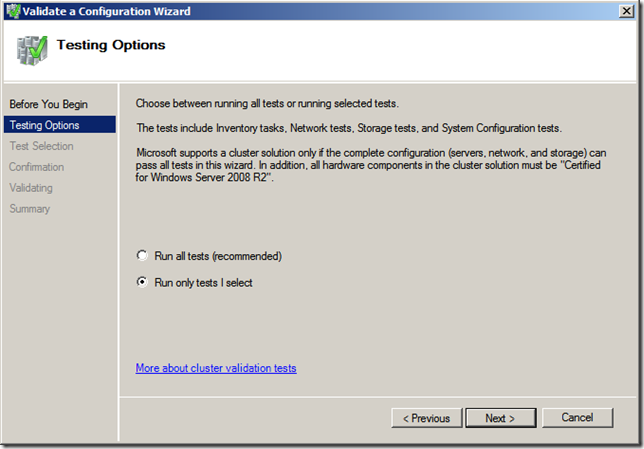Image resolution: width=644 pixels, height=449 pixels.
Task: Click the Testing Options server checkmark icon
Action: tap(32, 50)
